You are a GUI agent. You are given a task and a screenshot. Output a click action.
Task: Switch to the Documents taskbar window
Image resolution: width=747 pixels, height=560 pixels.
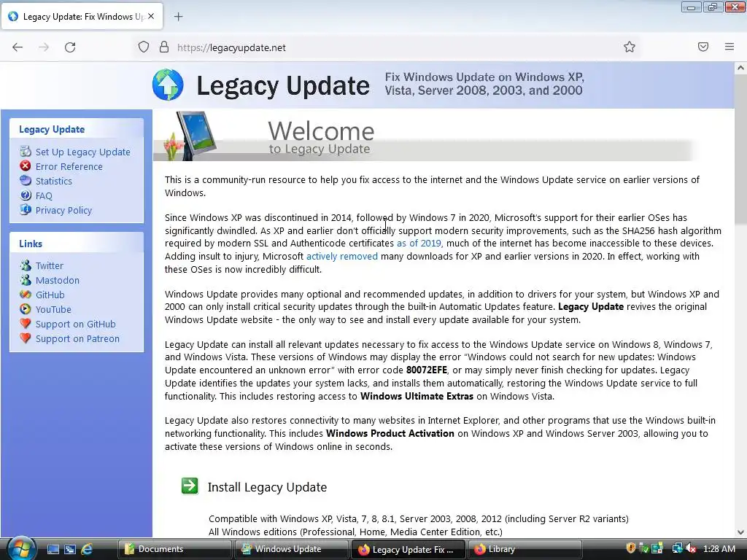coord(174,549)
